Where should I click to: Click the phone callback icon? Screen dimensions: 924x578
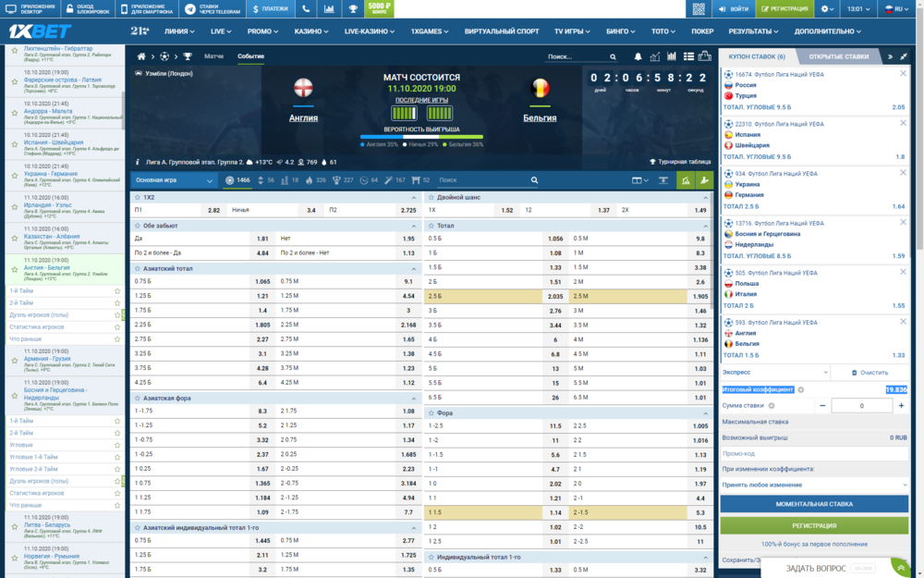(305, 9)
